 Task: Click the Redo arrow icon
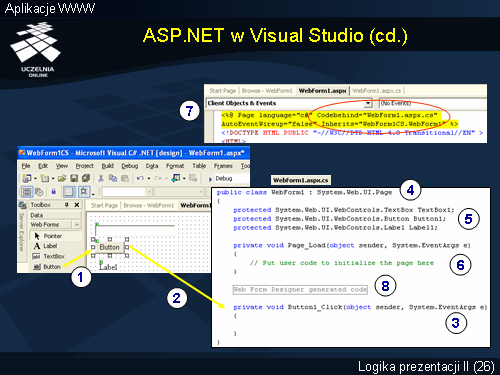[x=158, y=178]
